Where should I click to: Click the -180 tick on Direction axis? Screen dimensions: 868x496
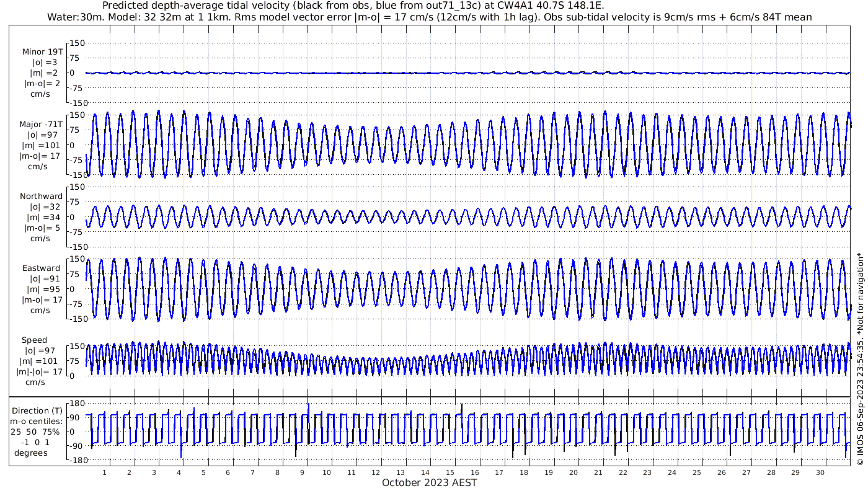(x=74, y=460)
